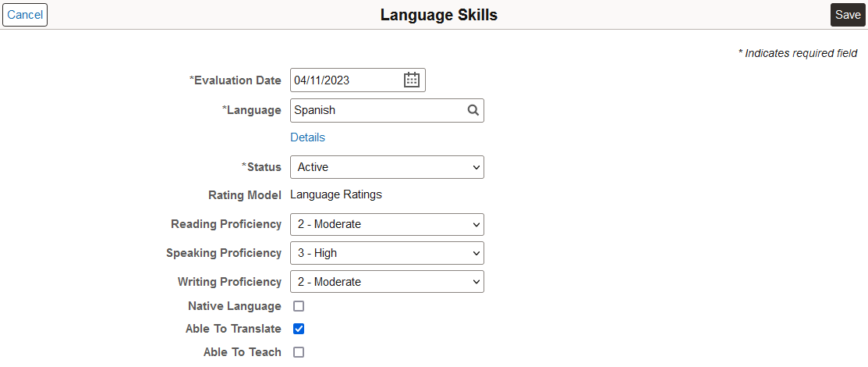This screenshot has height=367, width=868.
Task: Click the Speaking Proficiency label
Action: click(224, 253)
